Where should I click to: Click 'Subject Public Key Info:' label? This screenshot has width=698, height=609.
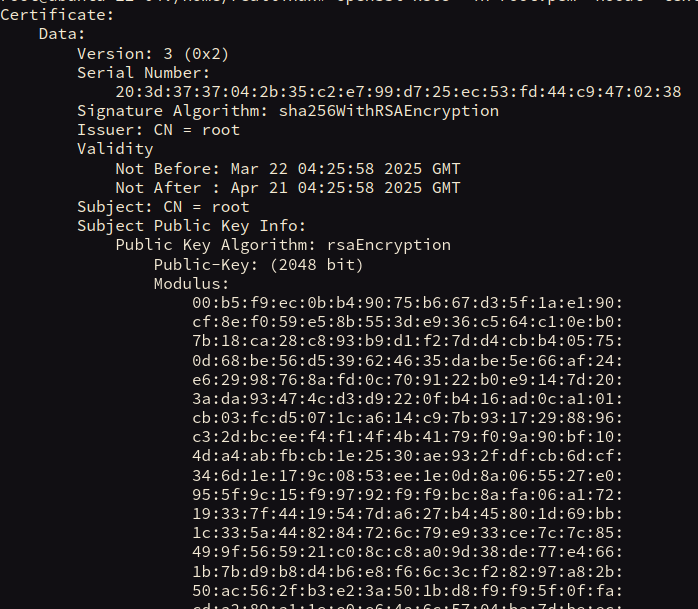pos(191,227)
